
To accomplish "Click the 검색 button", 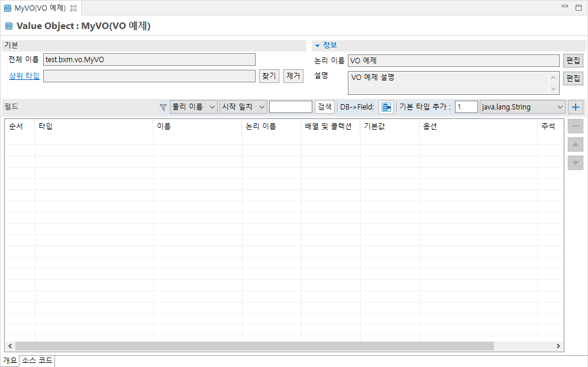I will [x=325, y=107].
